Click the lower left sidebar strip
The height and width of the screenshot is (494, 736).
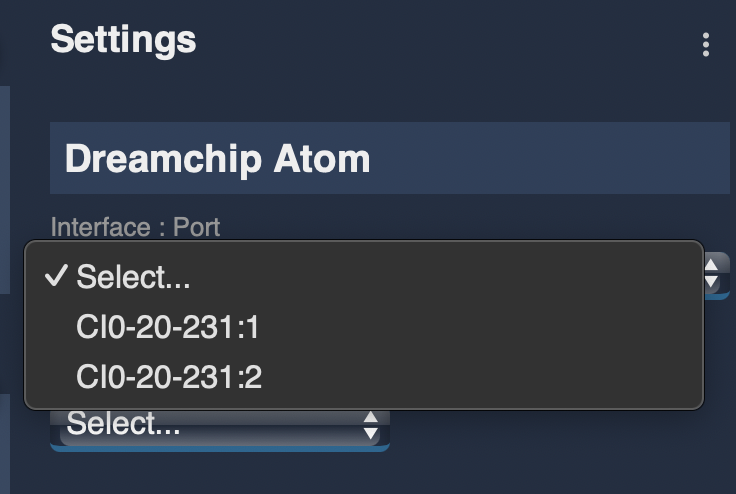pyautogui.click(x=4, y=440)
